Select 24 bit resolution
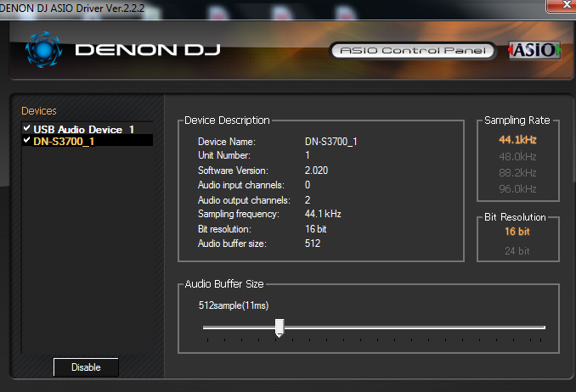 pos(517,251)
